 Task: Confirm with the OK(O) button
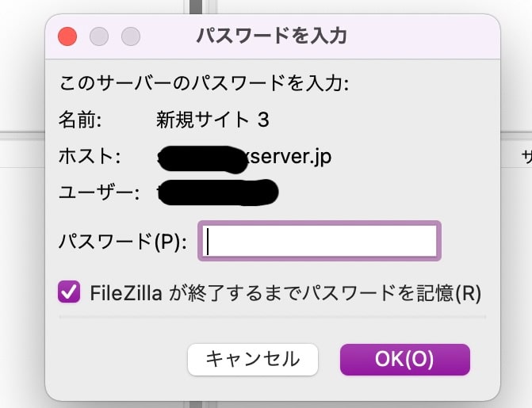coord(405,360)
